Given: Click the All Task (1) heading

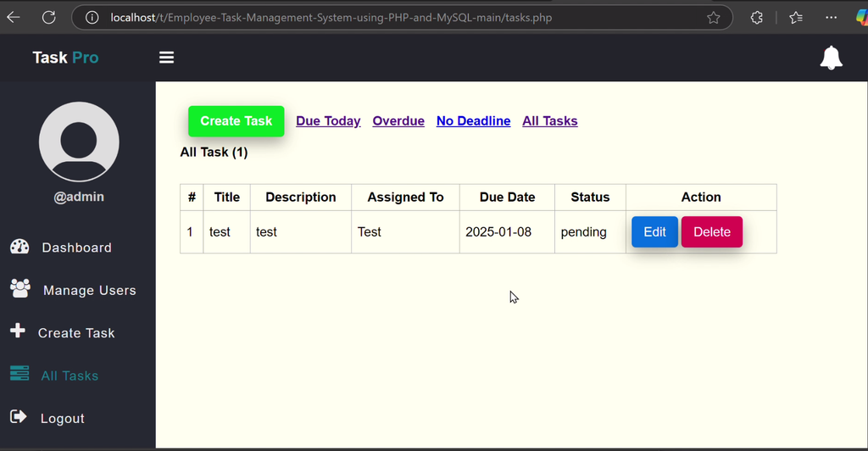Looking at the screenshot, I should point(214,153).
